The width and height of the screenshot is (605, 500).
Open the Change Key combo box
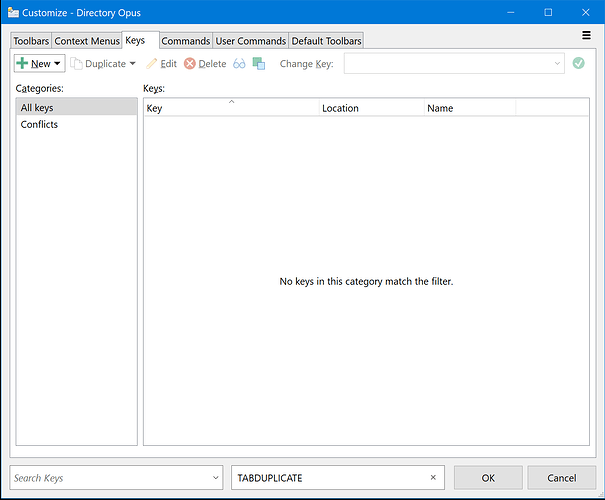click(454, 63)
